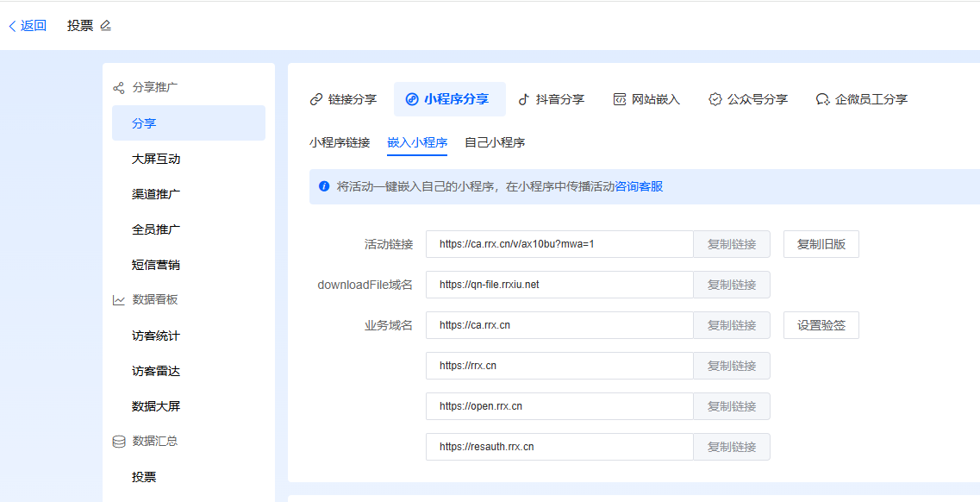Switch to 网站嵌入 tab
Viewport: 980px width, 502px height.
[x=646, y=99]
